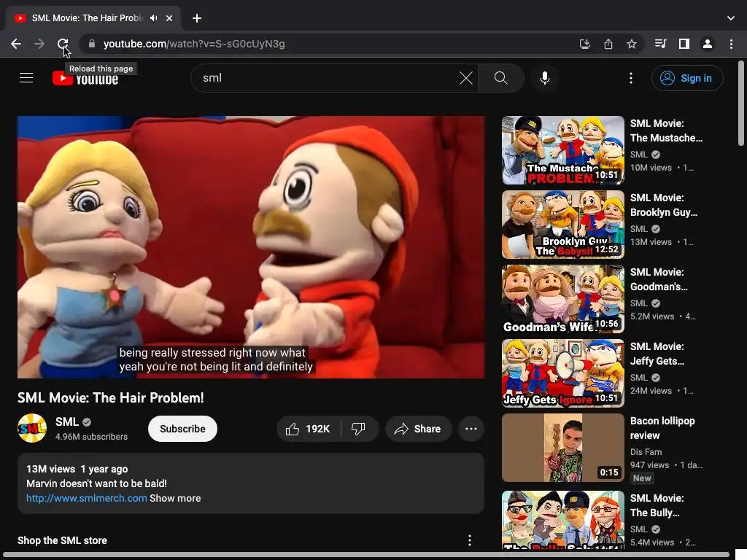Go to YouTube home via logo
This screenshot has width=747, height=560.
tap(85, 79)
